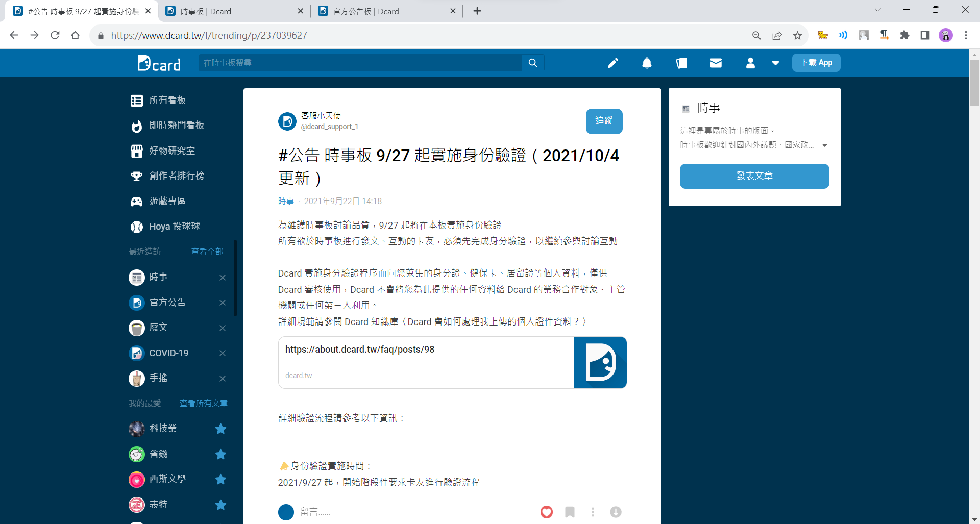This screenshot has height=524, width=980.
Task: Bookmark this page with star icon
Action: (x=797, y=35)
